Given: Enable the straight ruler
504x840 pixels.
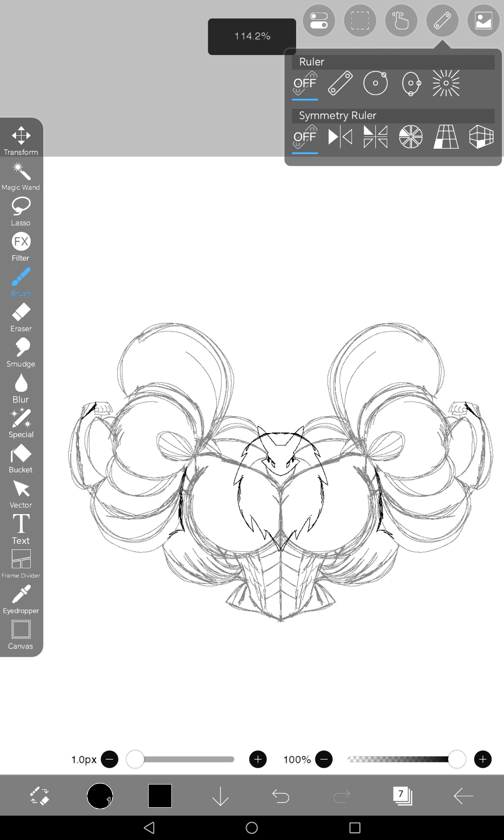Looking at the screenshot, I should 340,83.
